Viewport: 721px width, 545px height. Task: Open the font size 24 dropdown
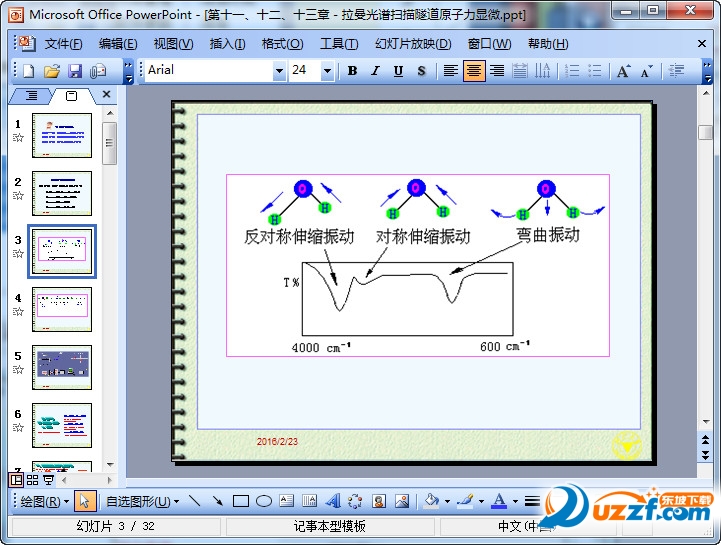coord(327,71)
